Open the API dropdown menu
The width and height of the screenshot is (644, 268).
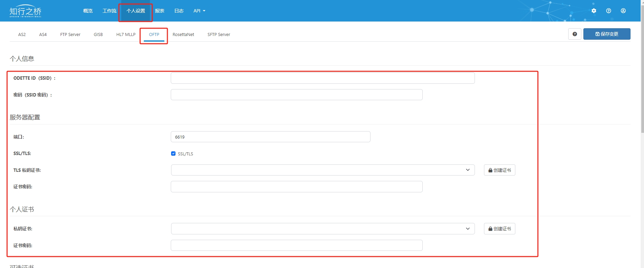[199, 11]
